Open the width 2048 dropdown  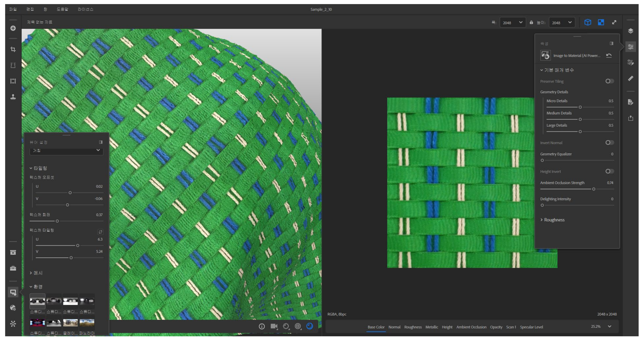pos(512,22)
